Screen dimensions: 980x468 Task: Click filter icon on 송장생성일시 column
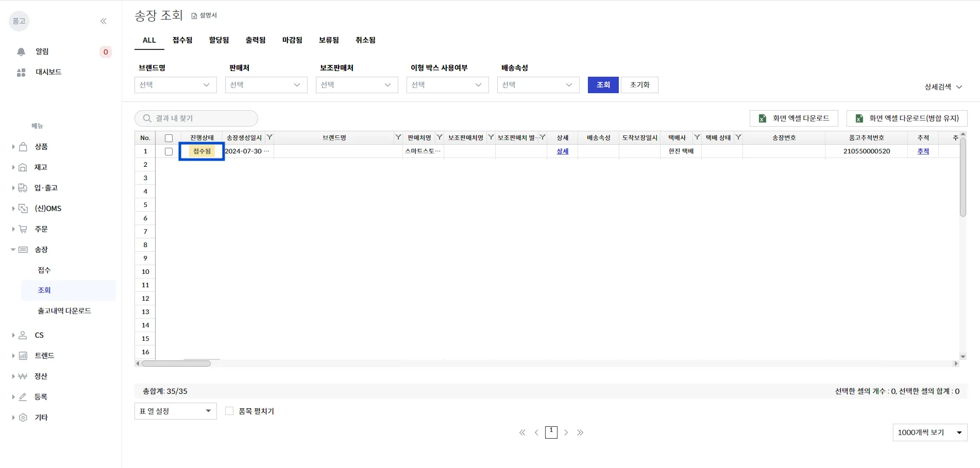click(x=269, y=137)
